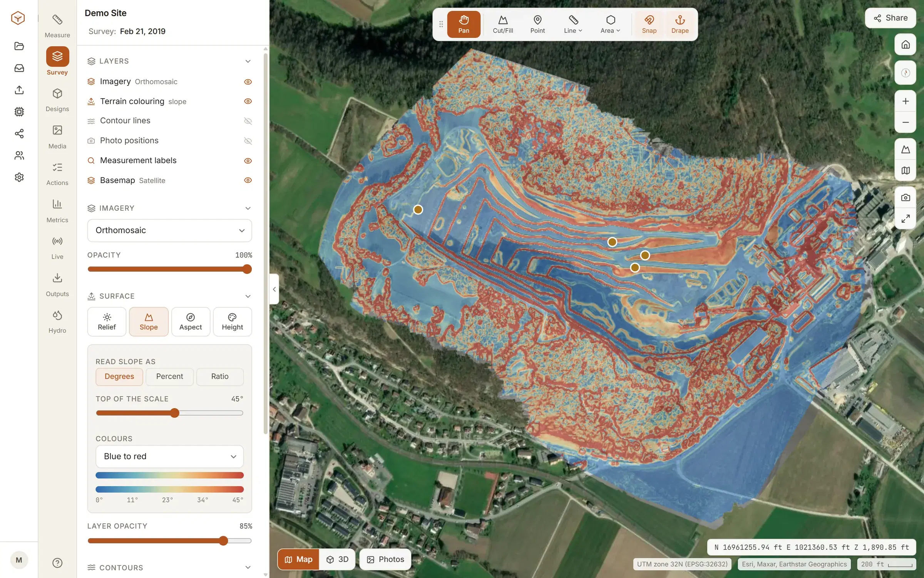
Task: Collapse the IMAGERY section
Action: (x=248, y=208)
